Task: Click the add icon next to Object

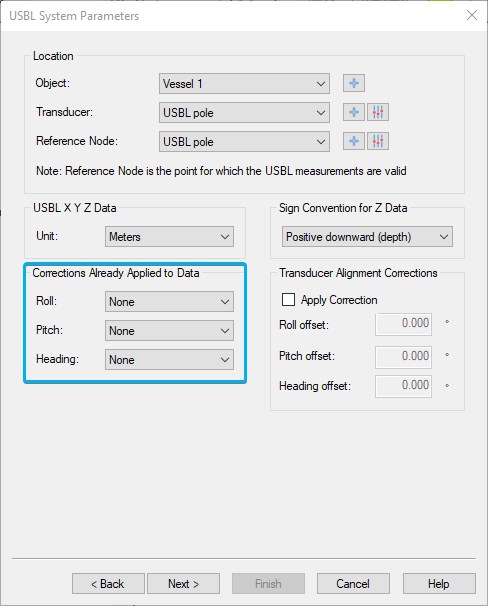Action: click(354, 83)
